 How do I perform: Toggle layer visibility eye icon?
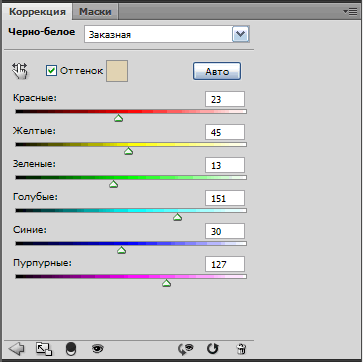point(97,349)
